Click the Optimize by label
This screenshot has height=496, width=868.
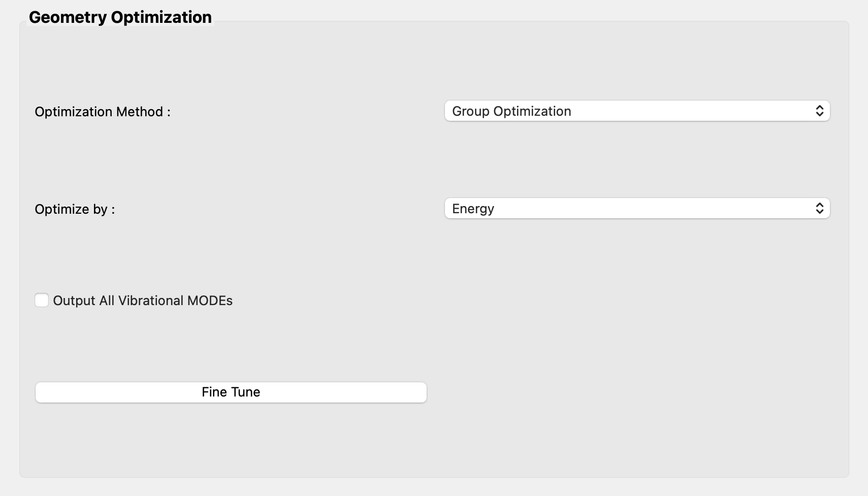[x=74, y=209]
